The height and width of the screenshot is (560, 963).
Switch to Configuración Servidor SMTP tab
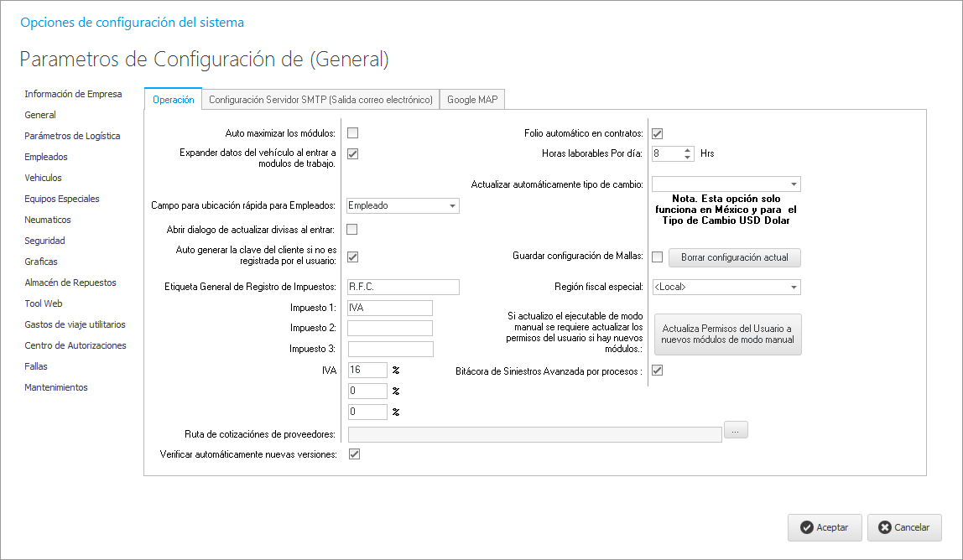320,100
